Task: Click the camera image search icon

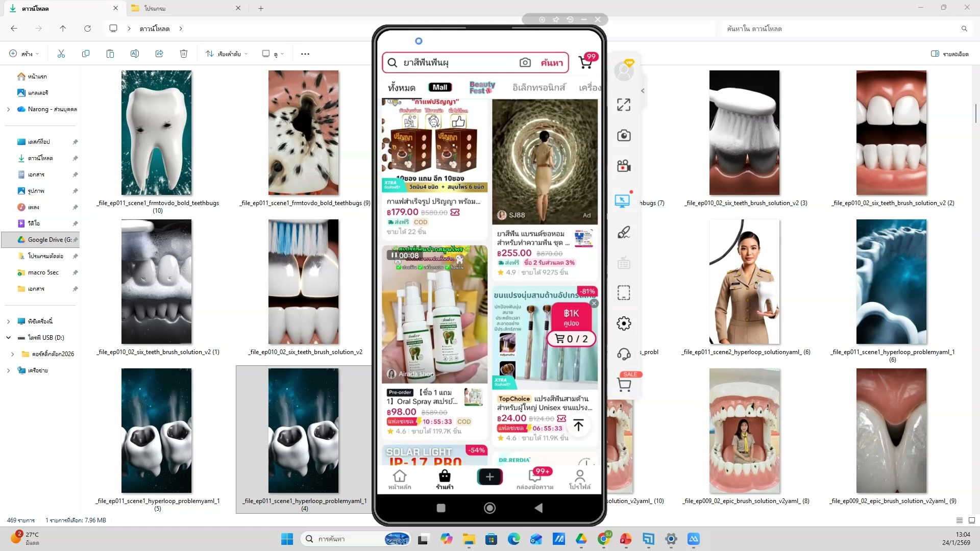Action: (x=525, y=62)
